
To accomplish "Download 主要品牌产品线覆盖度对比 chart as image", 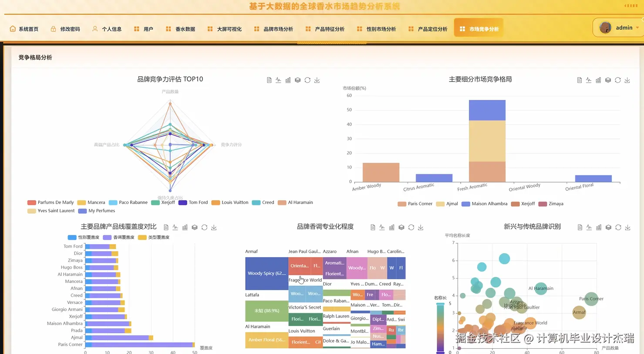I will (x=213, y=227).
